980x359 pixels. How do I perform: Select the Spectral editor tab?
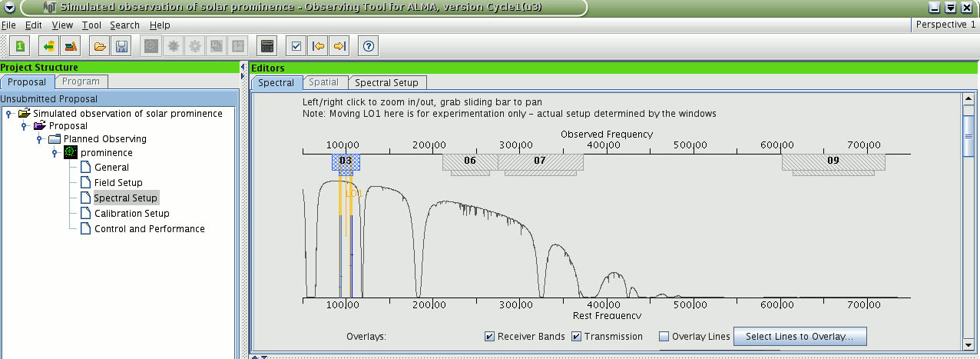tap(276, 82)
